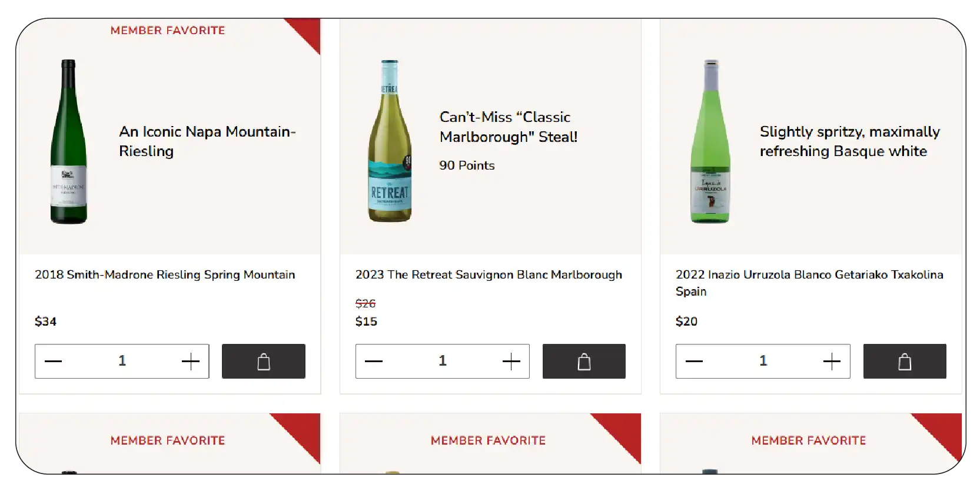Click the plus icon to increase Riesling quantity
The height and width of the screenshot is (487, 980).
pyautogui.click(x=190, y=361)
